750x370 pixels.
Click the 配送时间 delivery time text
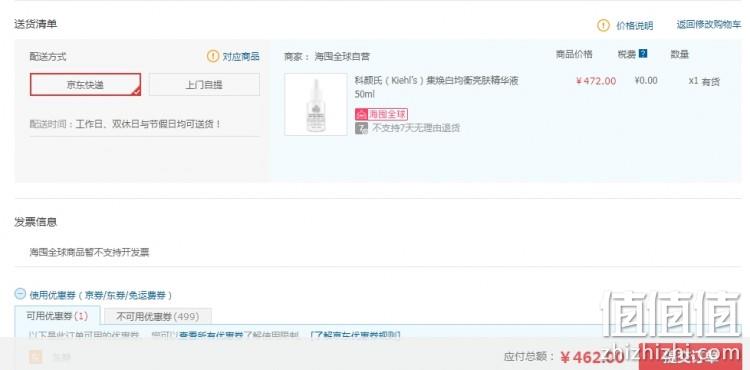click(x=125, y=124)
